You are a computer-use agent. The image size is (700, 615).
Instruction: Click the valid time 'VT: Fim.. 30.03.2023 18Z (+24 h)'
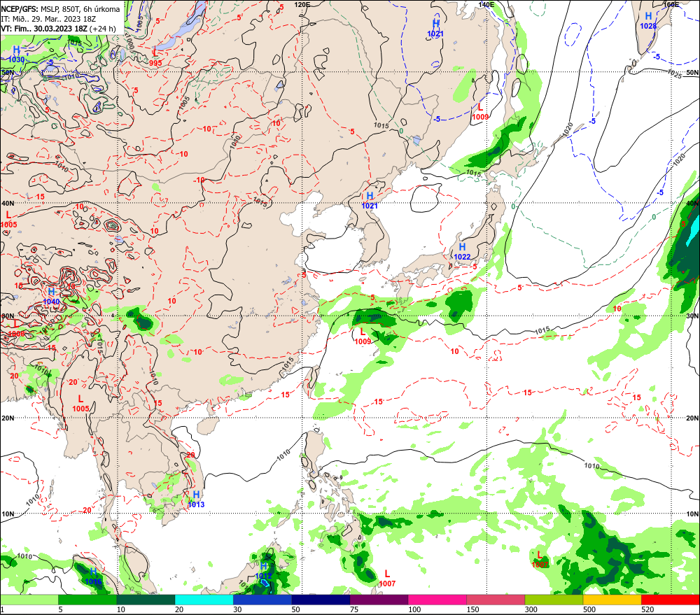[x=58, y=29]
